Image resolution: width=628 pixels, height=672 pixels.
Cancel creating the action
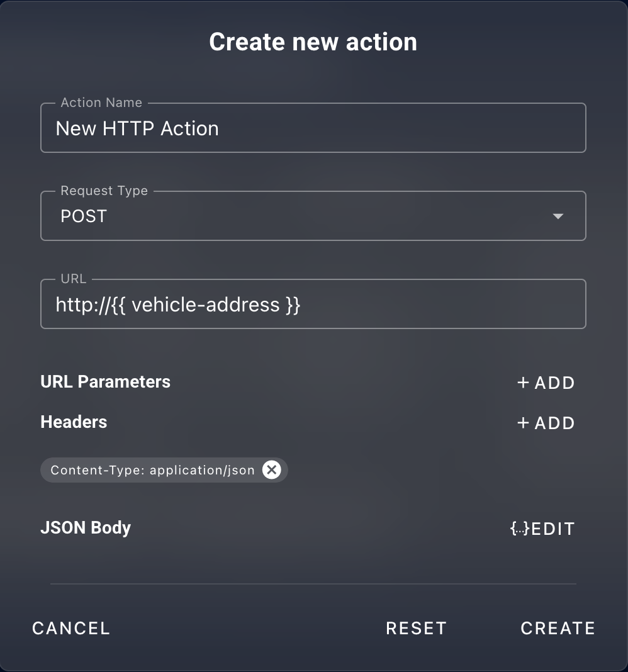[x=71, y=628]
